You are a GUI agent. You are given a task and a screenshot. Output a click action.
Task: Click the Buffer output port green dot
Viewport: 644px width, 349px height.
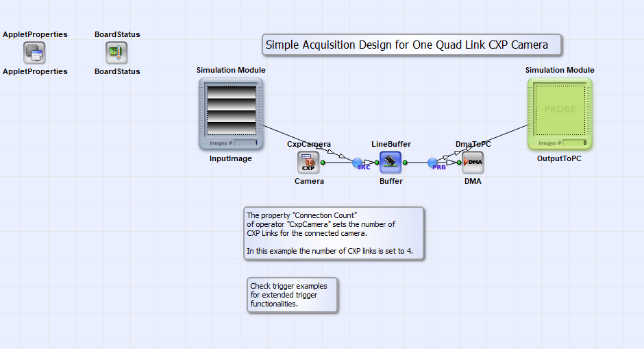pyautogui.click(x=405, y=163)
